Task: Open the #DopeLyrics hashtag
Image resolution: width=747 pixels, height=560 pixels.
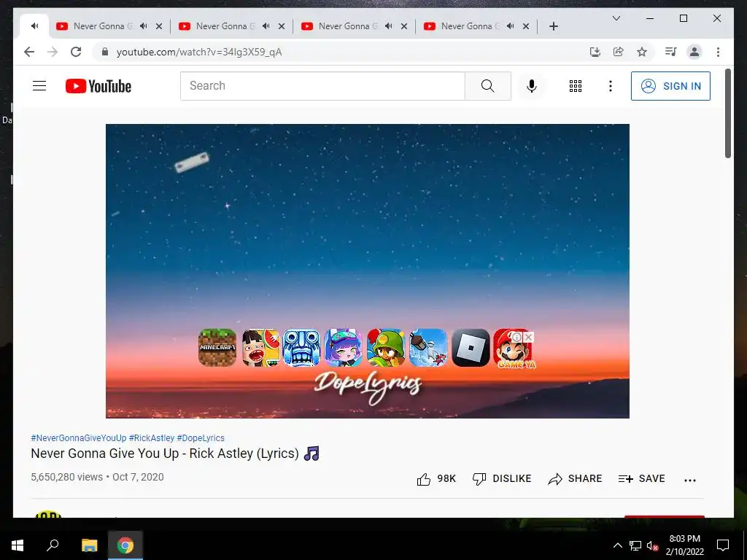Action: (201, 438)
